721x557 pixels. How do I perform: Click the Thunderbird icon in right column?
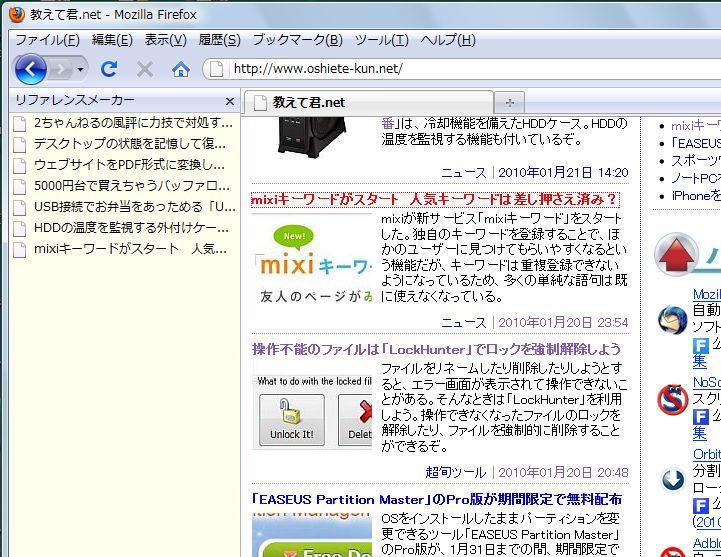(672, 319)
